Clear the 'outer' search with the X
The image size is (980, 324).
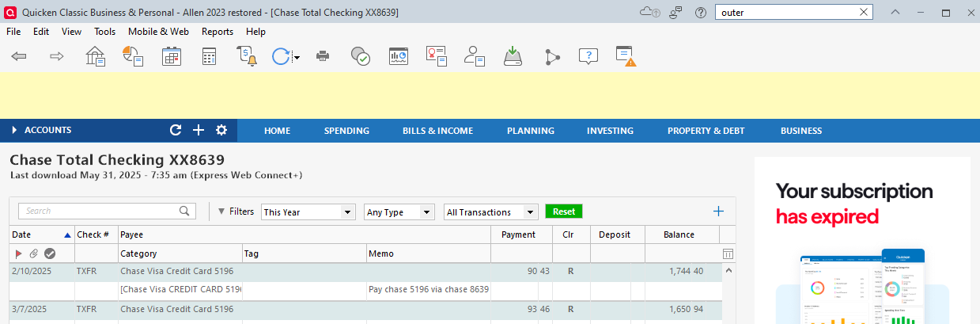(x=864, y=12)
